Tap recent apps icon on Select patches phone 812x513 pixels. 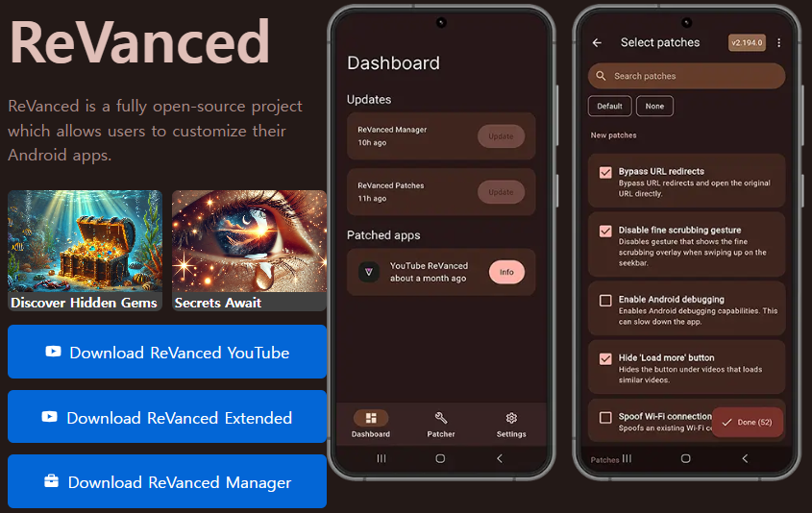(627, 458)
